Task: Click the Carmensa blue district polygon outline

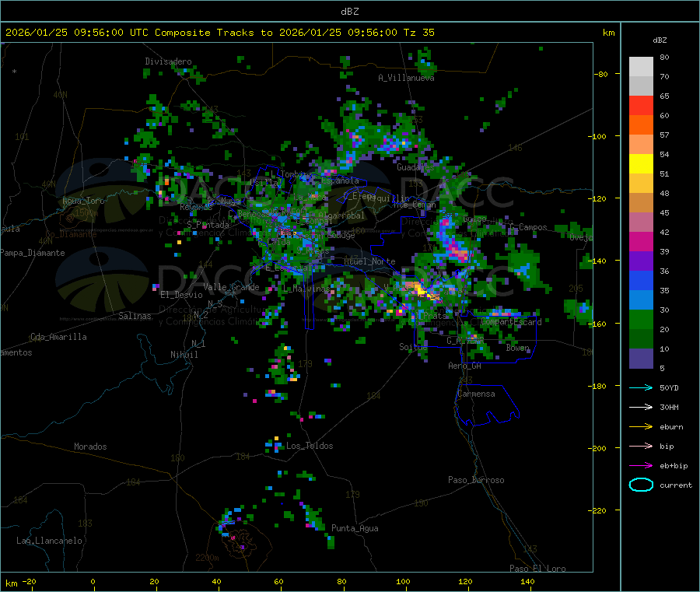Action: [x=487, y=405]
